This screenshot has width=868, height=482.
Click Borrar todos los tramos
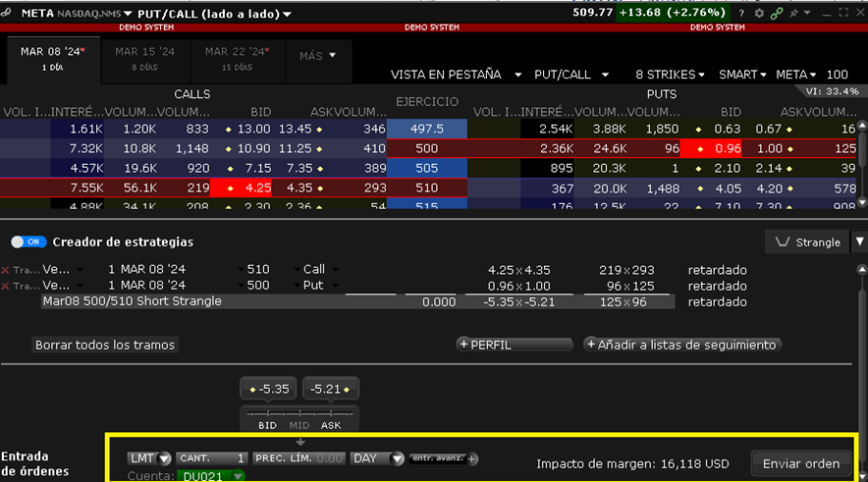tap(105, 345)
